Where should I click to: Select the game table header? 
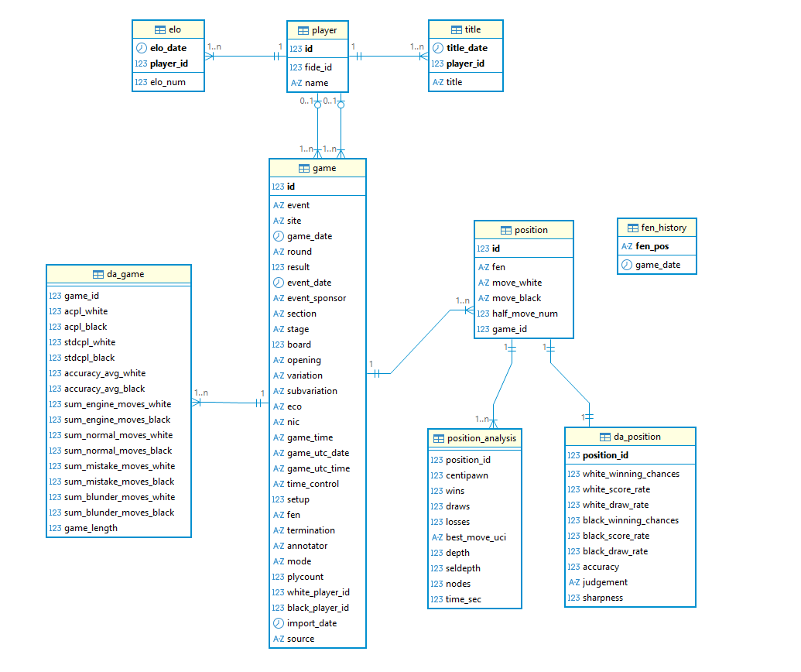coord(317,168)
